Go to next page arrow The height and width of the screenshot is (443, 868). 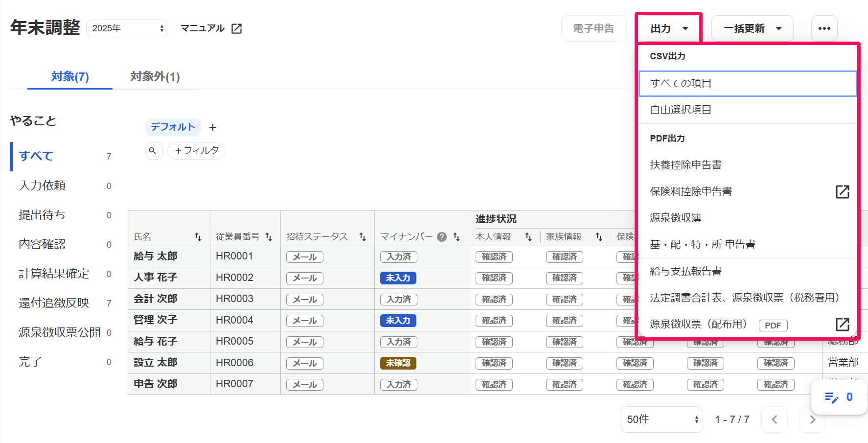(813, 420)
